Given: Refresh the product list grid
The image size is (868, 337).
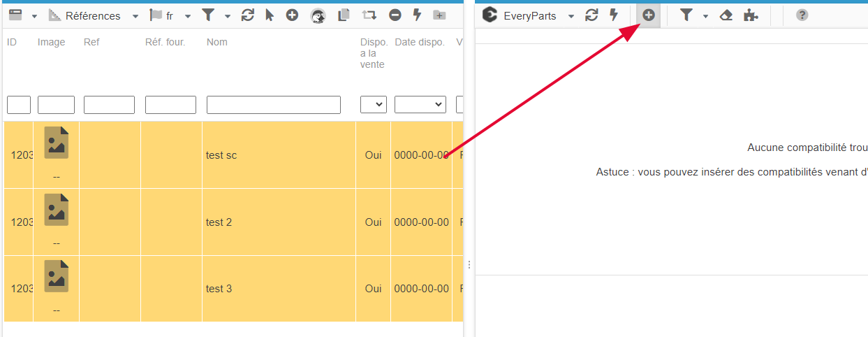Looking at the screenshot, I should click(247, 15).
